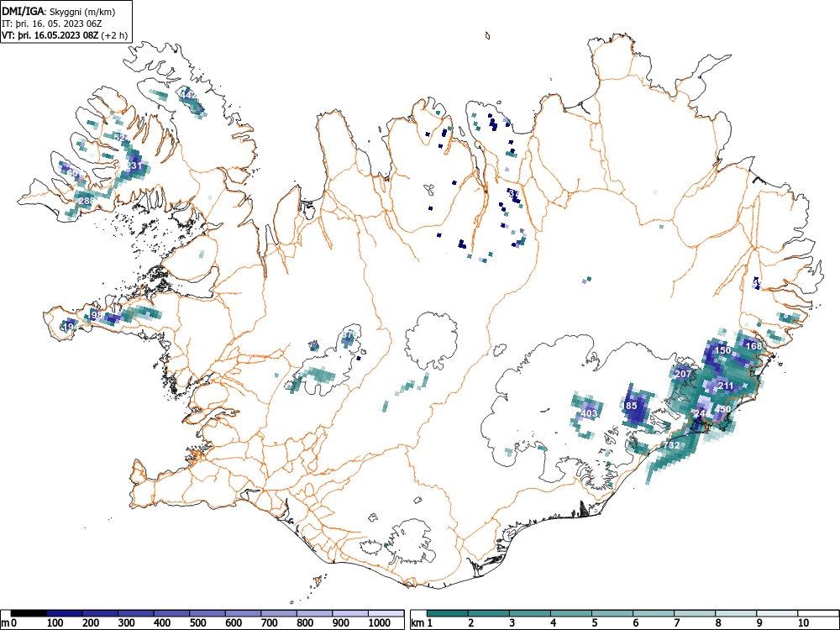
Task: Click the '168' visibility value on the map
Action: [x=753, y=345]
